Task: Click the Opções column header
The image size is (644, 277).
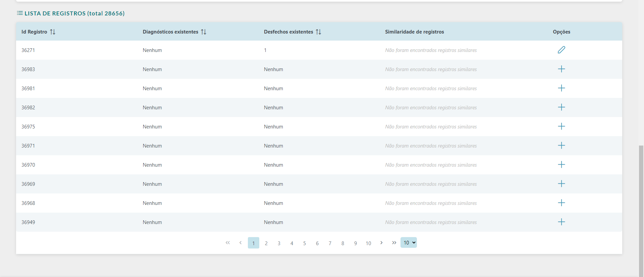Action: (561, 32)
